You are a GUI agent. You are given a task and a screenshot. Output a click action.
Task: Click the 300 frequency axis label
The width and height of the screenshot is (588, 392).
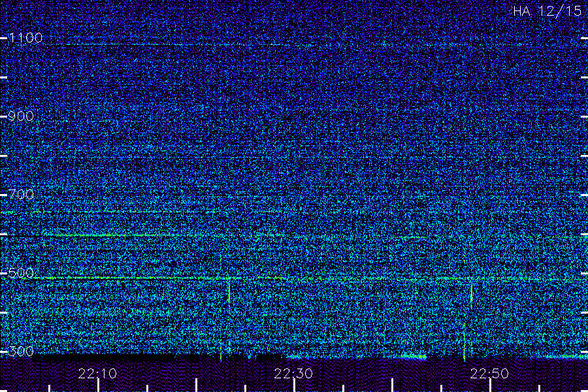21,351
